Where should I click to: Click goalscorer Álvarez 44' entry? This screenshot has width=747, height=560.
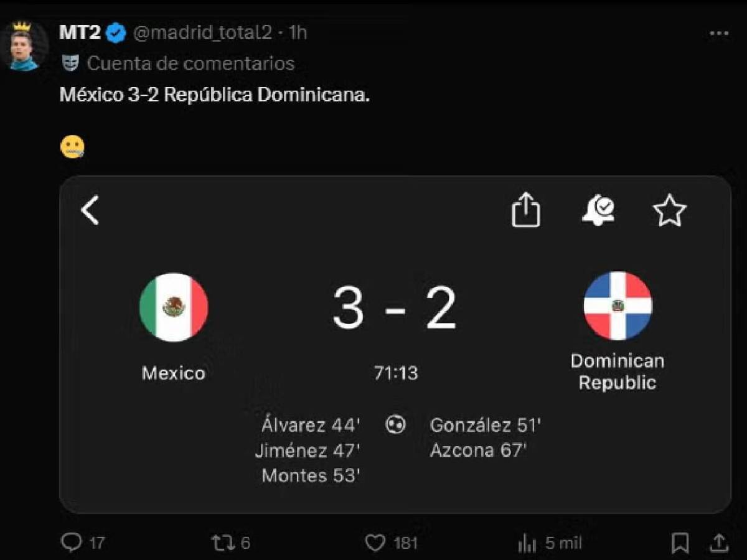(309, 426)
